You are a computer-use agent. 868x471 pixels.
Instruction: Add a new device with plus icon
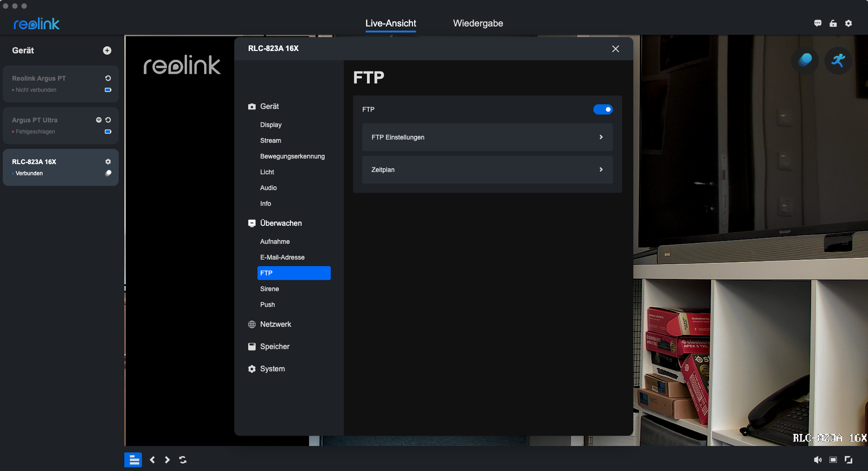point(107,51)
